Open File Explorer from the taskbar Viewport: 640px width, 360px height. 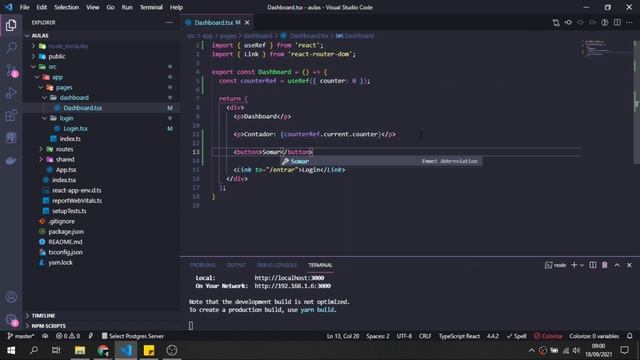pyautogui.click(x=80, y=350)
